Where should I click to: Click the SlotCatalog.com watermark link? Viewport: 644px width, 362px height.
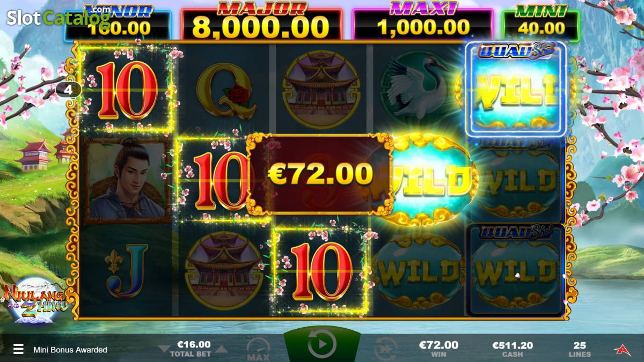coord(58,17)
